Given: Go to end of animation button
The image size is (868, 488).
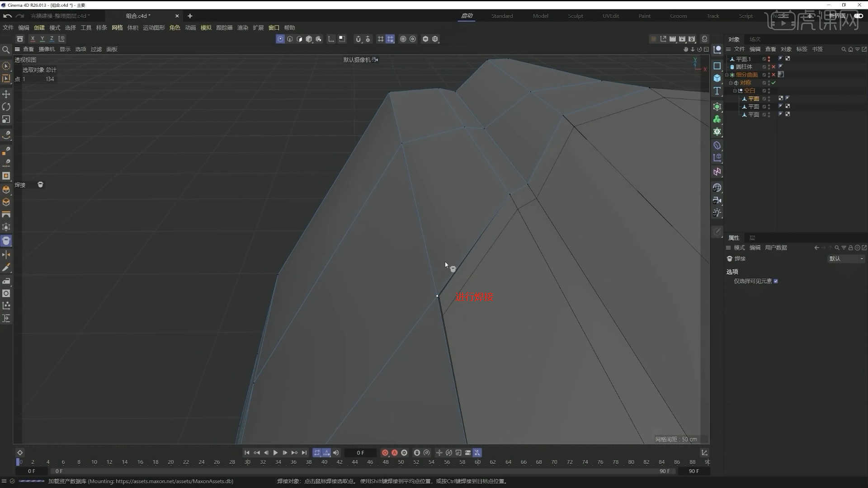Looking at the screenshot, I should pyautogui.click(x=304, y=453).
